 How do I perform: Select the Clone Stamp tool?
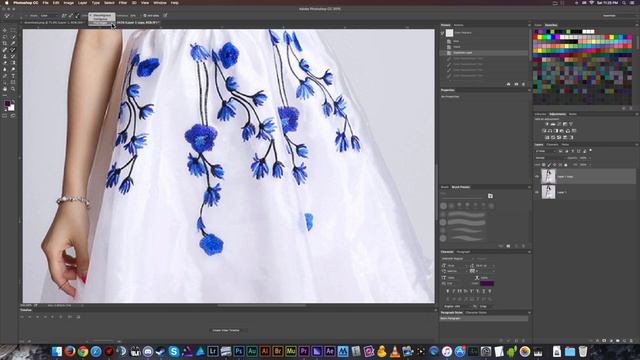pos(4,56)
